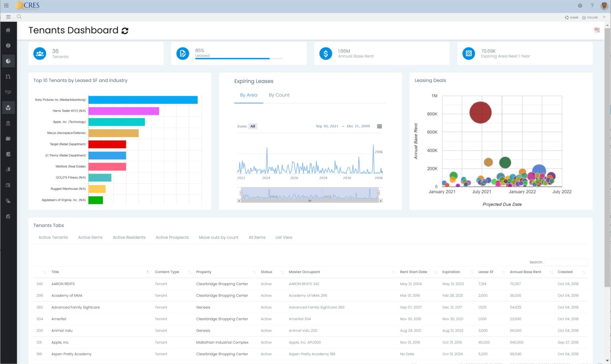
Task: Select the All zoom button
Action: 253,126
